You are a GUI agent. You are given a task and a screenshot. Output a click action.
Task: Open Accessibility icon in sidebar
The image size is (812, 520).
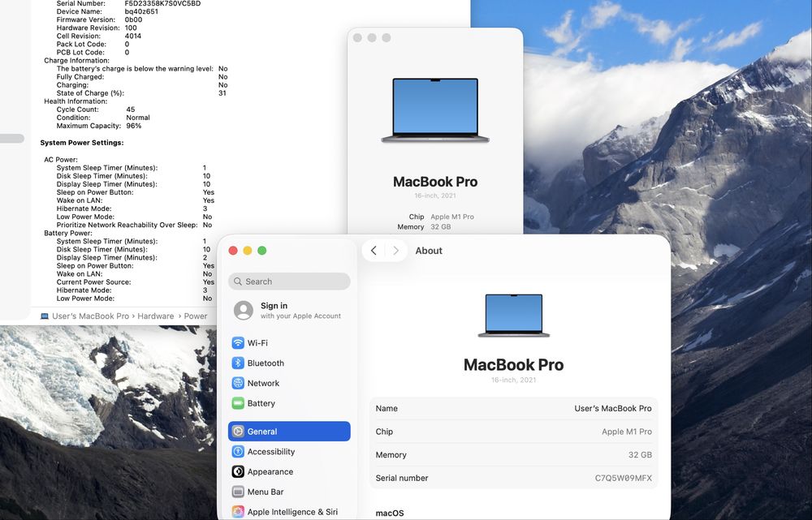pyautogui.click(x=238, y=451)
